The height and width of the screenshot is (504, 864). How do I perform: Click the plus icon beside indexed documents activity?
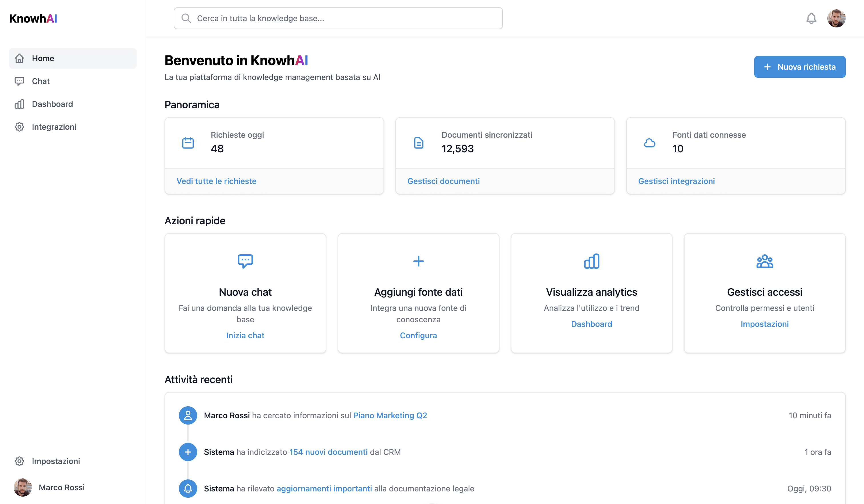click(188, 452)
